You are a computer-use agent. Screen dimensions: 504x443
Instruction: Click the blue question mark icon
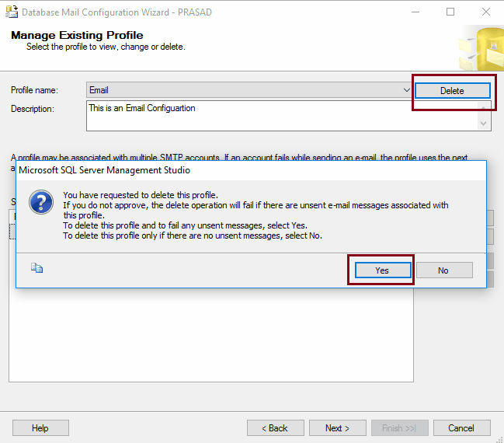point(40,204)
